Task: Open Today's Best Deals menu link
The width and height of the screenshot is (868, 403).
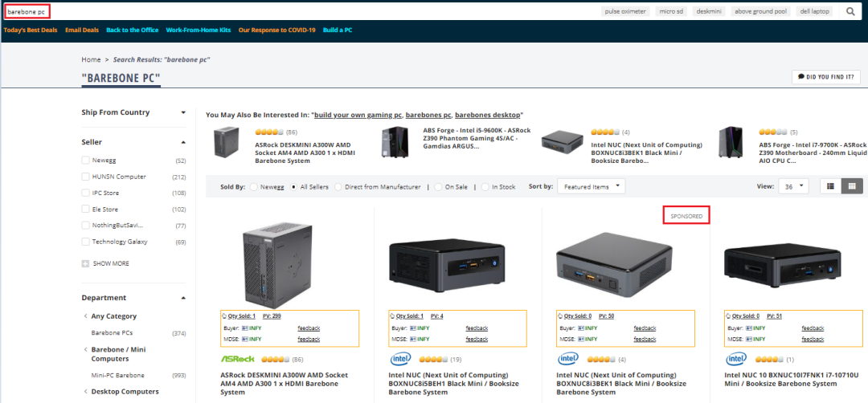Action: (x=31, y=30)
